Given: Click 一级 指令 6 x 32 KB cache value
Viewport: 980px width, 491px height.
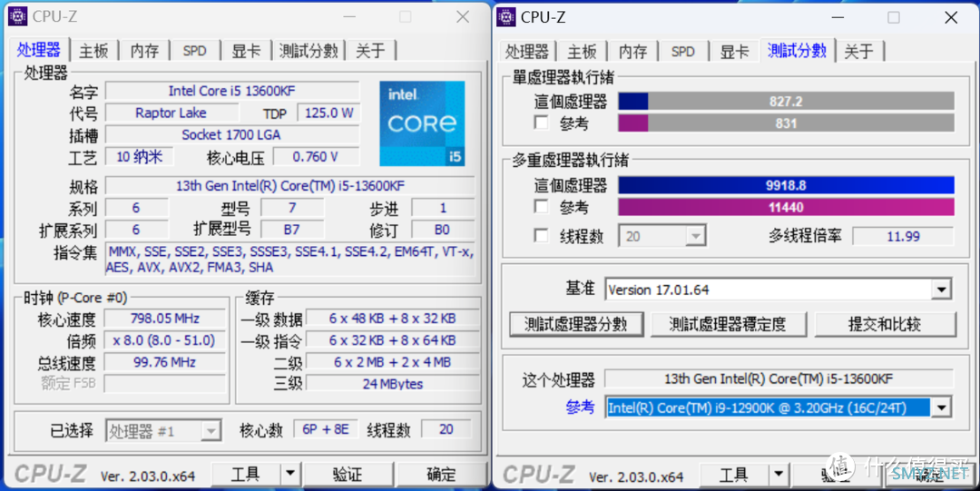Looking at the screenshot, I should point(393,340).
